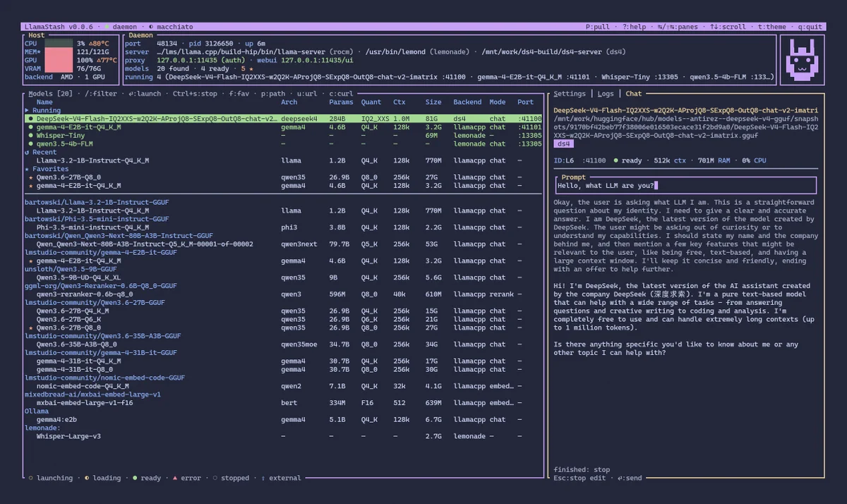Click the P:pull shortcut in title bar

pos(598,27)
